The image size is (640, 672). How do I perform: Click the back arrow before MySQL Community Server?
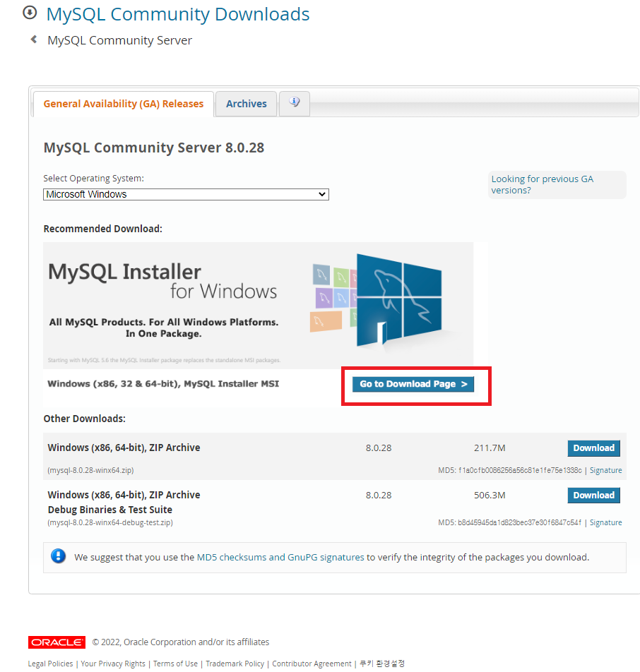pyautogui.click(x=33, y=40)
